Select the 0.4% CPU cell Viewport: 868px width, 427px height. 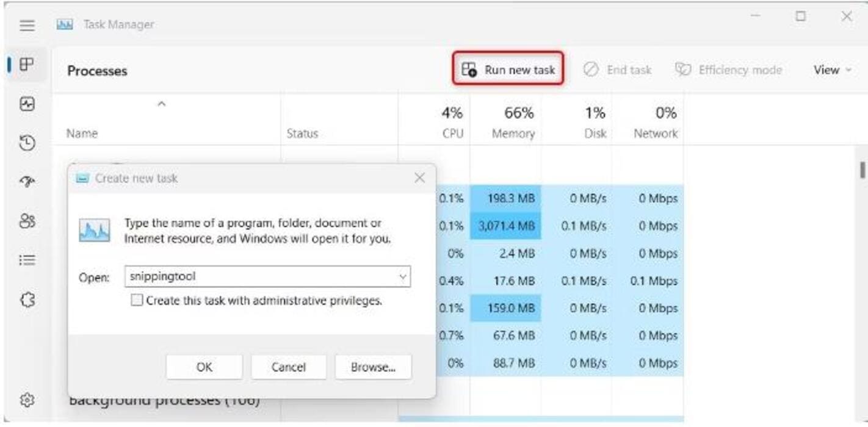(x=452, y=281)
